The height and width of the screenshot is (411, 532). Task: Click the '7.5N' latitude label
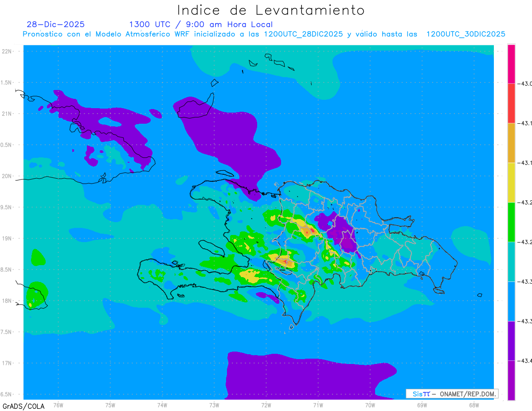coord(6,332)
